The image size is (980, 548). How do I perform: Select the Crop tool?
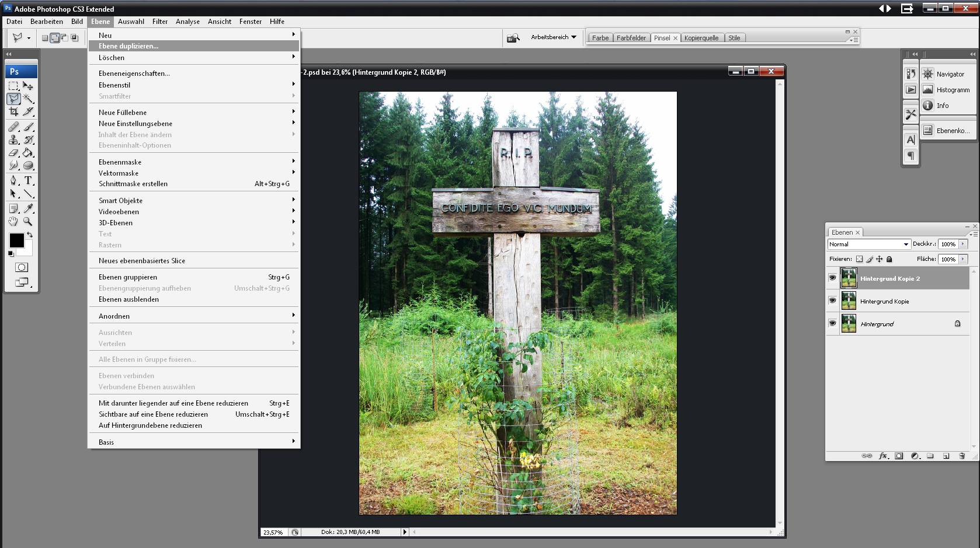[x=13, y=112]
